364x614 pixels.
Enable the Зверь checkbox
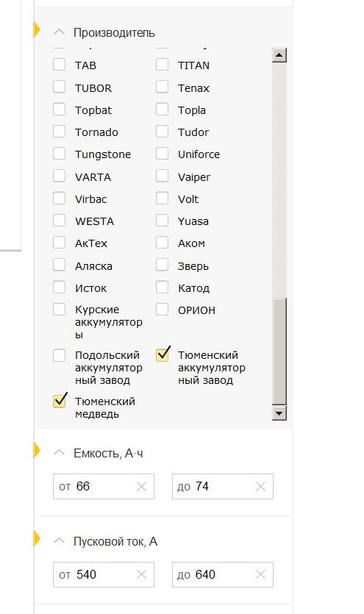click(162, 265)
